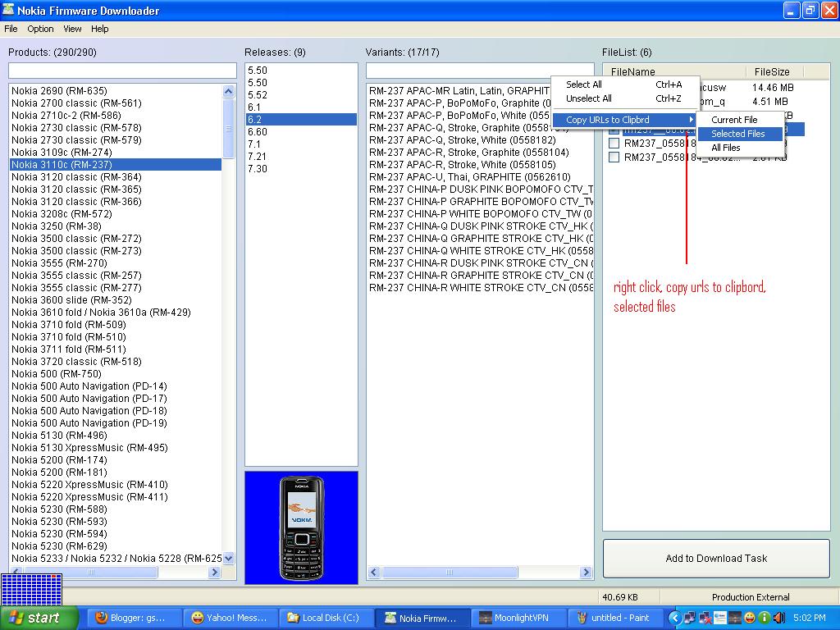
Task: Choose Unselect All in the context menu
Action: pos(624,98)
